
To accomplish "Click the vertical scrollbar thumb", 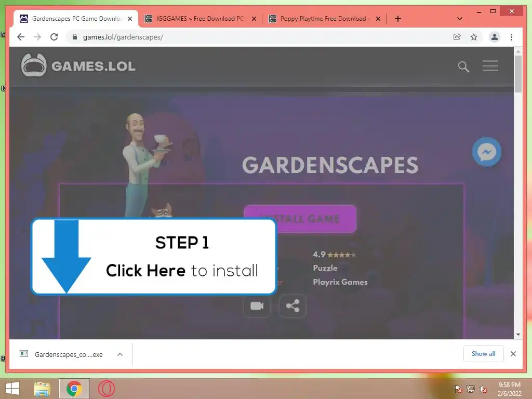I will pyautogui.click(x=518, y=74).
